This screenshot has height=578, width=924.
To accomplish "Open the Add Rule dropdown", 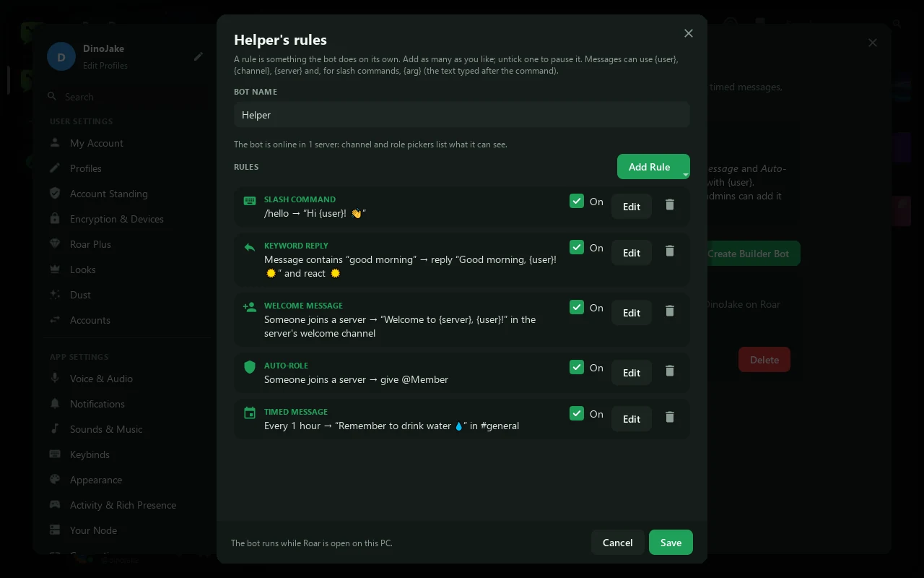I will (x=653, y=167).
